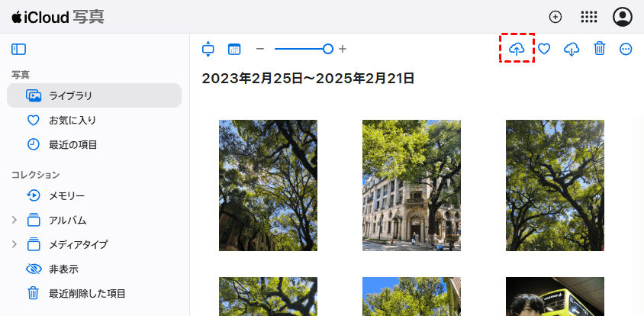644x316 pixels.
Task: Select the photo of the stone building
Action: coord(411,185)
